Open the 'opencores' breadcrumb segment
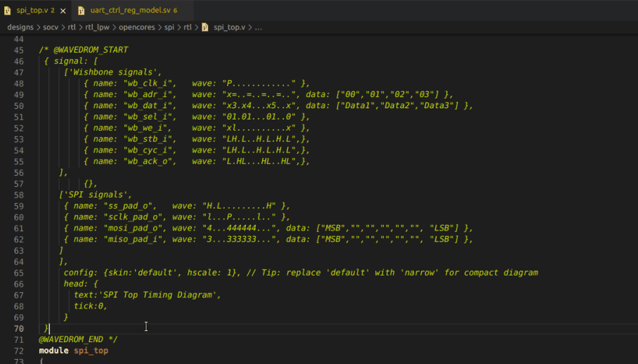 (x=138, y=27)
